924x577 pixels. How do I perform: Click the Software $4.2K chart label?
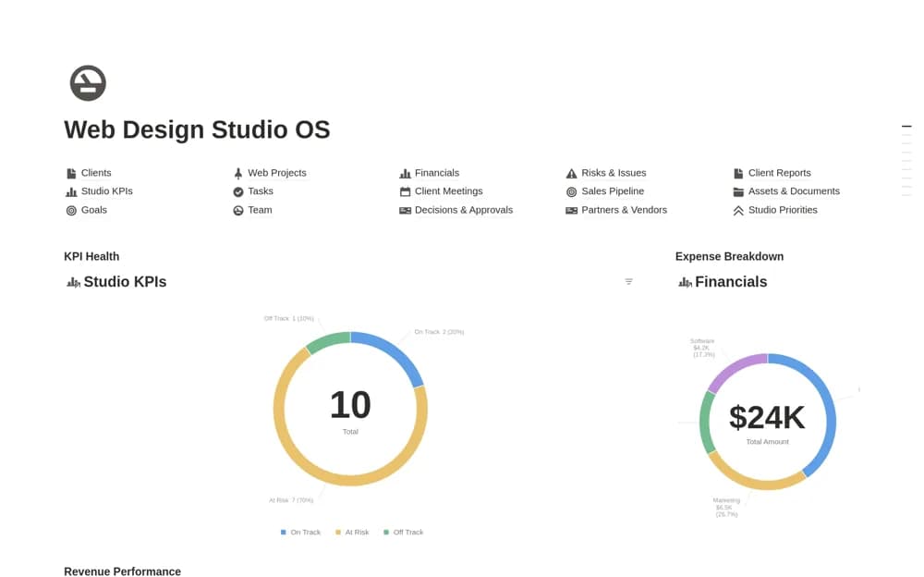point(702,348)
